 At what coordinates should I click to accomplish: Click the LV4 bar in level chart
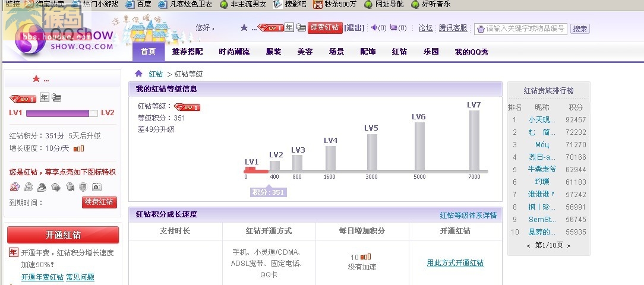[x=331, y=158]
